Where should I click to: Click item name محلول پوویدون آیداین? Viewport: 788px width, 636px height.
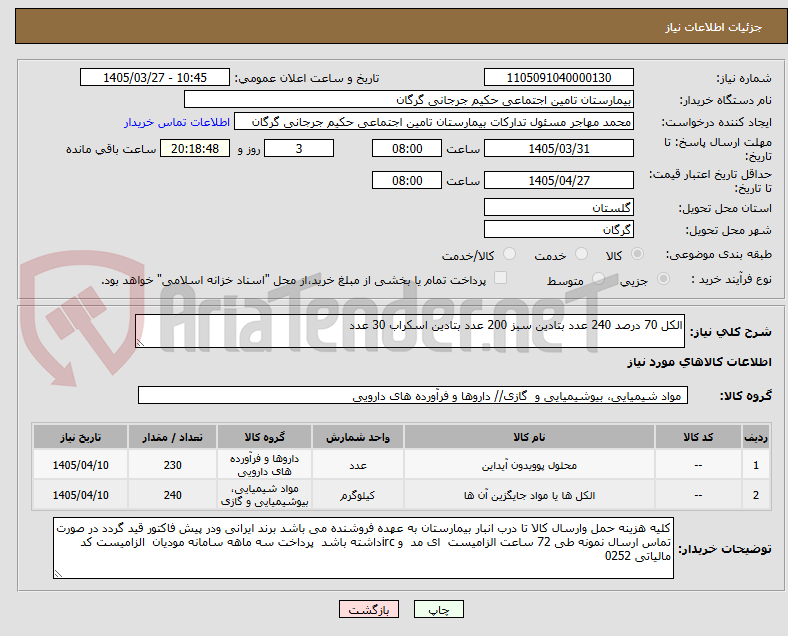click(529, 466)
